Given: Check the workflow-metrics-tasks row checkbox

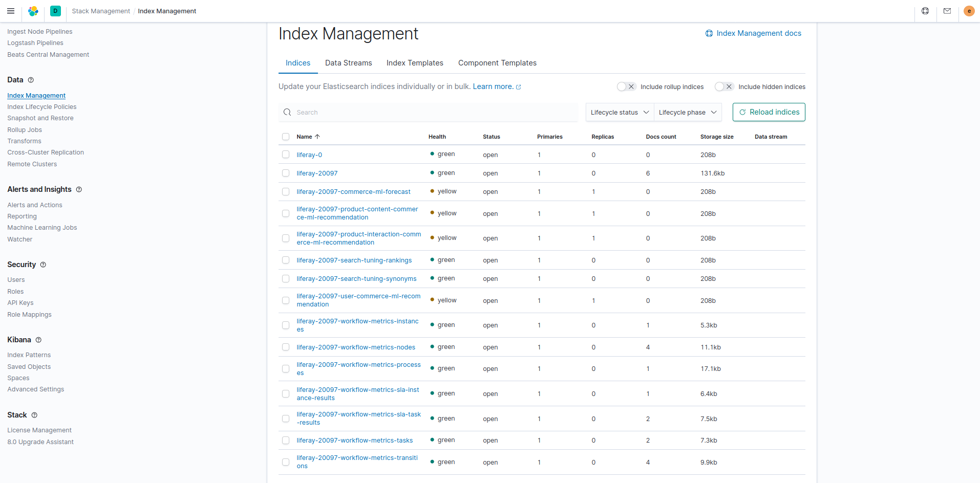Looking at the screenshot, I should point(286,440).
